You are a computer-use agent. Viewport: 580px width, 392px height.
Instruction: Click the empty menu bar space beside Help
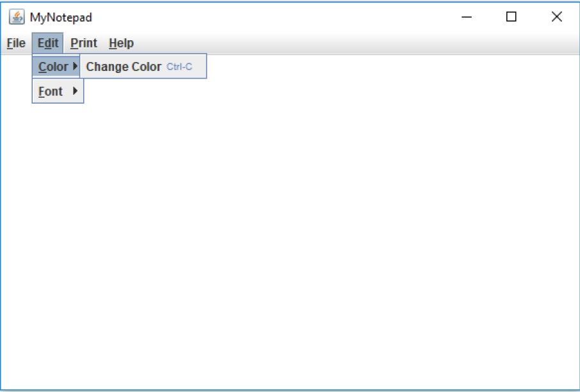point(256,43)
